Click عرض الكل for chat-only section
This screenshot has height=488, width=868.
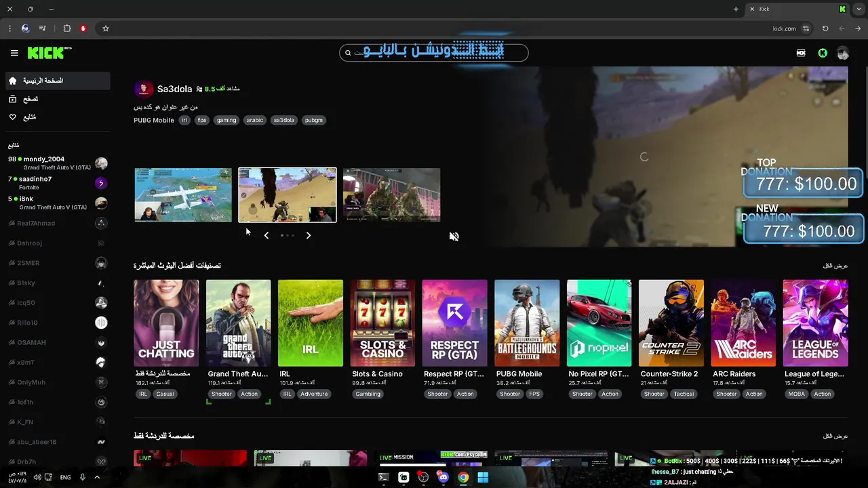[835, 436]
